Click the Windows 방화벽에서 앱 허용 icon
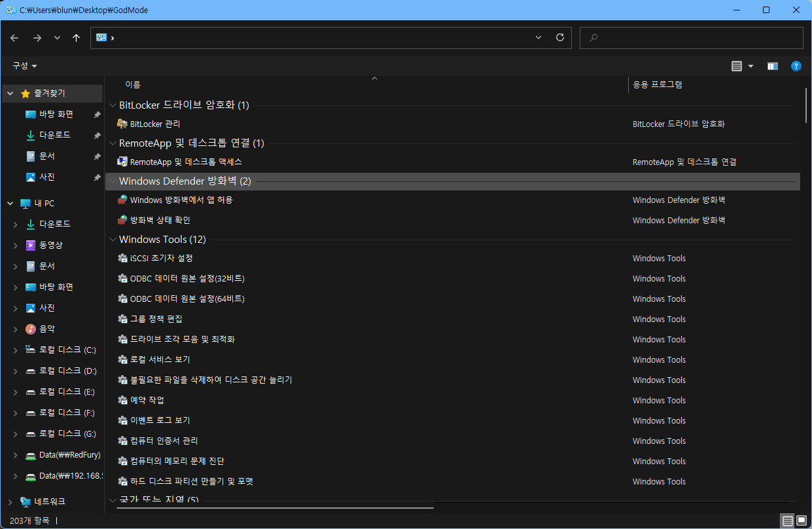 pyautogui.click(x=122, y=200)
